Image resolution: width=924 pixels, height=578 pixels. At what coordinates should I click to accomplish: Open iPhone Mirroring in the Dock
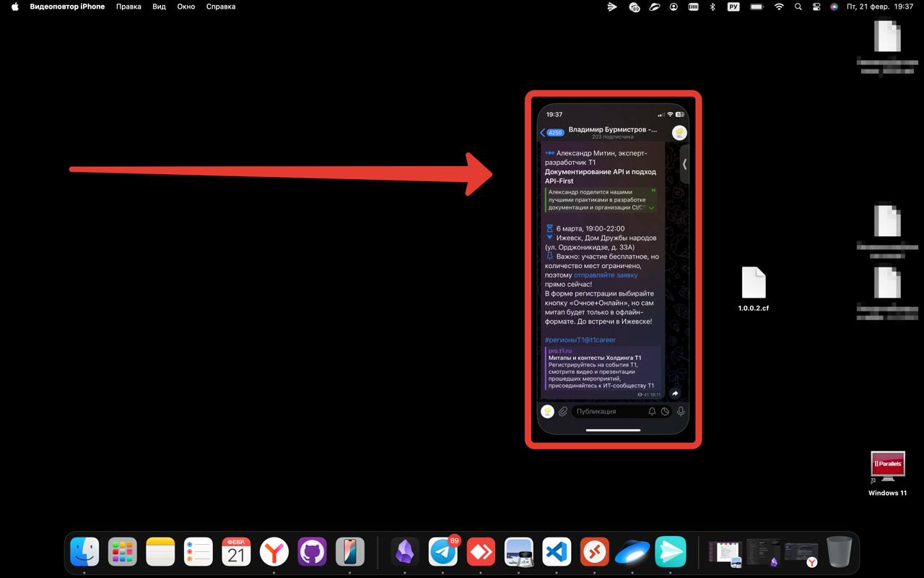click(350, 553)
